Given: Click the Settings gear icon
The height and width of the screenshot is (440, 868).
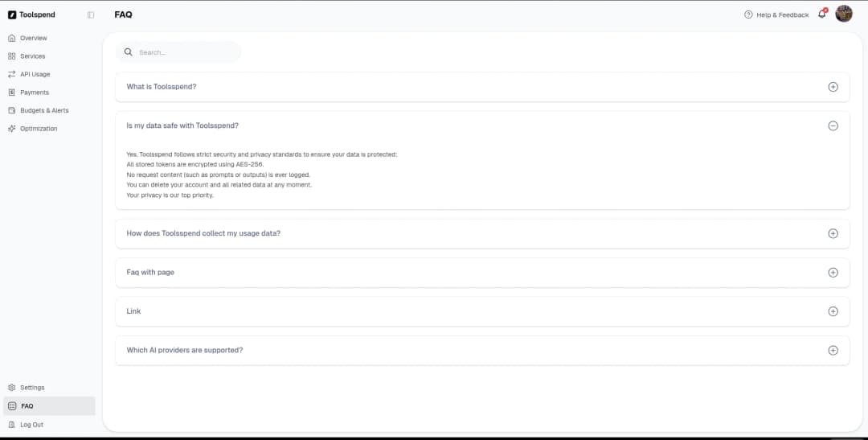Looking at the screenshot, I should [11, 388].
